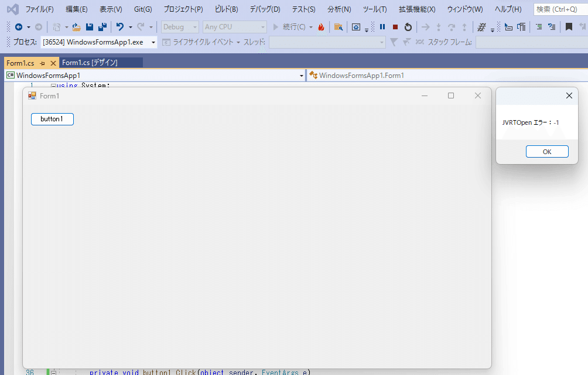Viewport: 588px width, 375px height.
Task: Click the Visual Studio logo icon
Action: (13, 9)
